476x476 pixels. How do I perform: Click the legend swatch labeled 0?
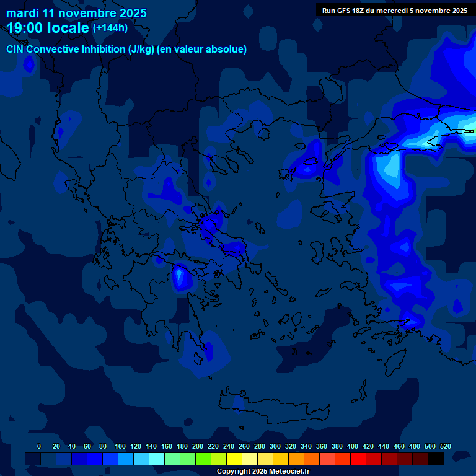(33, 459)
